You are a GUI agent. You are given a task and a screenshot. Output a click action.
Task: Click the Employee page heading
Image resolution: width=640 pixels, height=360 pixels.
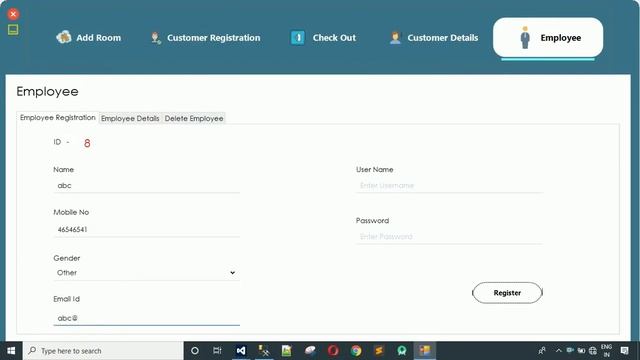click(47, 91)
